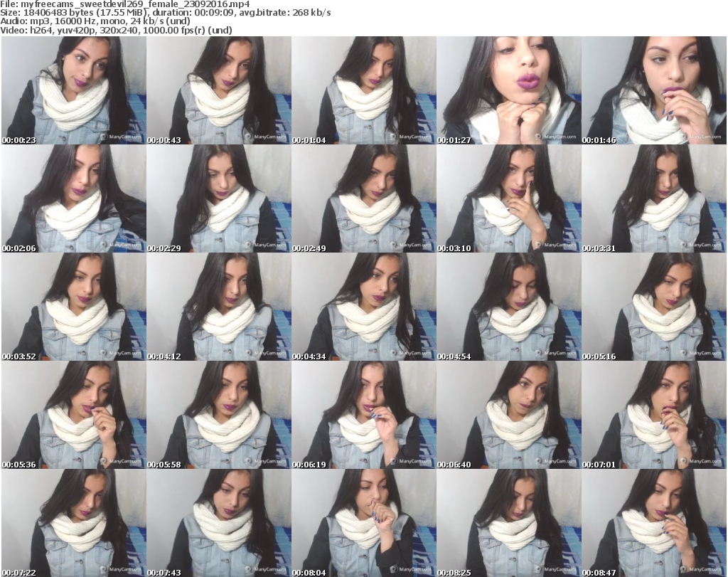This screenshot has height=577, width=728.
Task: Choose the 00:07:01 frame thumbnail
Action: click(654, 415)
